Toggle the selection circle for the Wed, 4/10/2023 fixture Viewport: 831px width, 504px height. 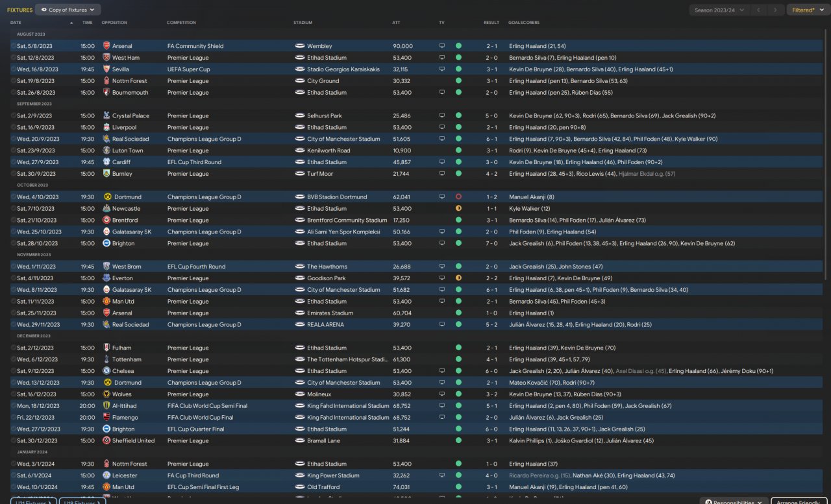13,197
